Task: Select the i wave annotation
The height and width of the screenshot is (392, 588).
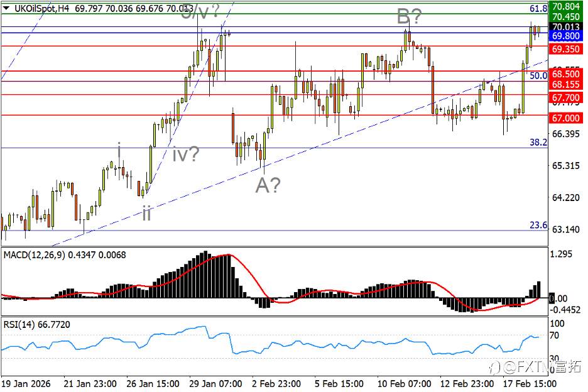Action: click(x=119, y=150)
